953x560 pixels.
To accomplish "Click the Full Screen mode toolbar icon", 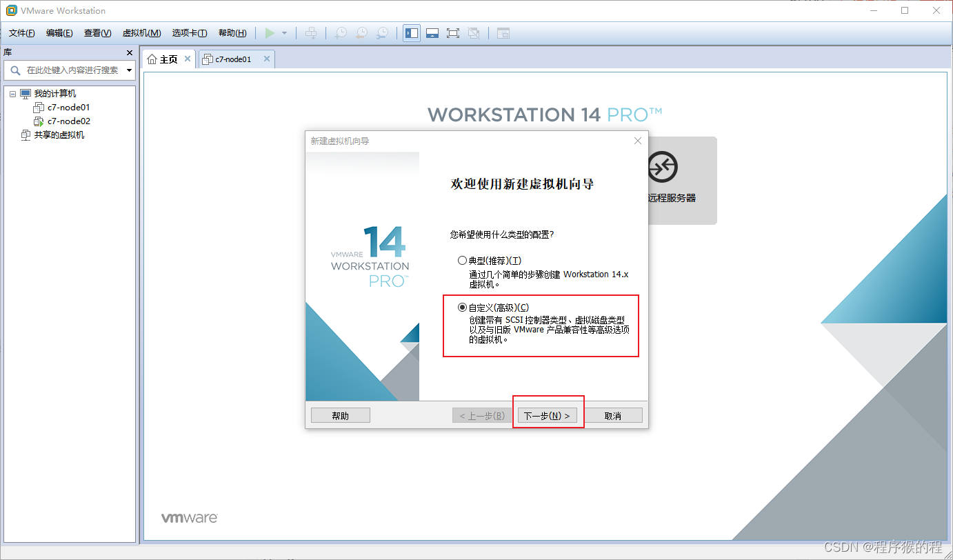I will click(453, 33).
